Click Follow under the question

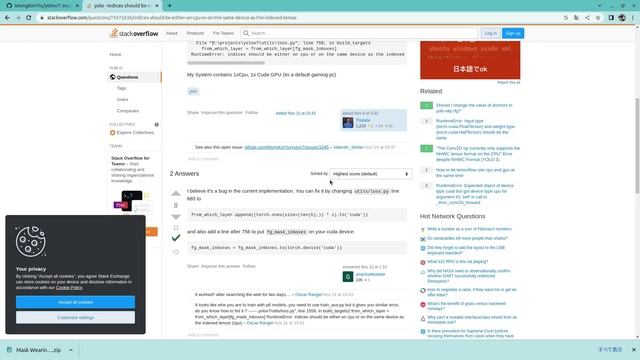[x=251, y=113]
